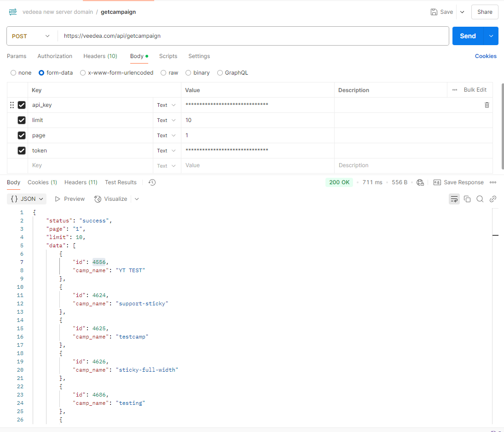
Task: Uncheck the limit parameter checkbox
Action: coord(22,120)
